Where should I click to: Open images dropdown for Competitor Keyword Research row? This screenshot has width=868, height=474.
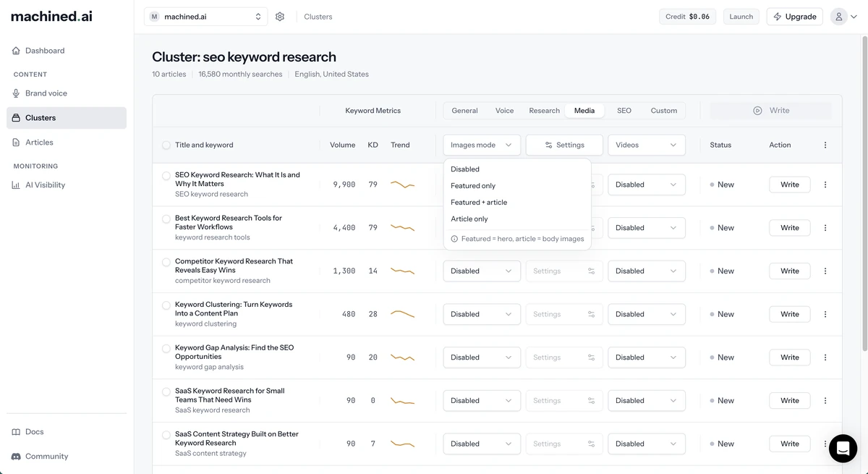point(482,271)
